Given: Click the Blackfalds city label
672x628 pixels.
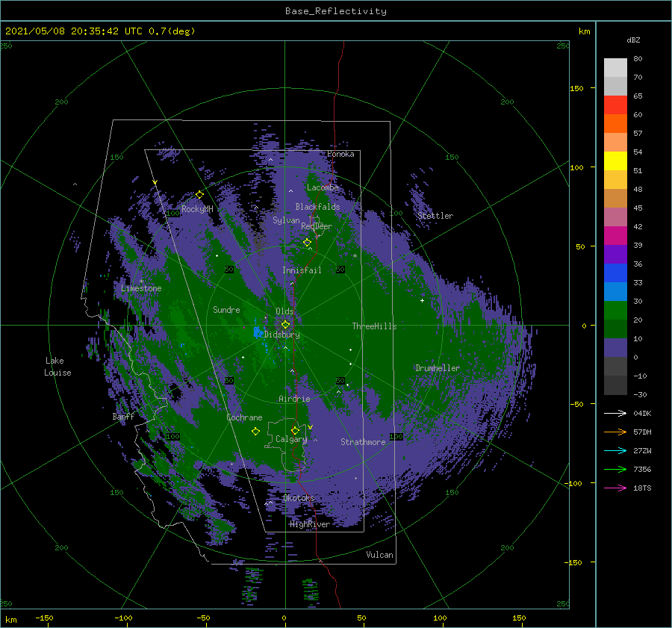Looking at the screenshot, I should pyautogui.click(x=317, y=207).
